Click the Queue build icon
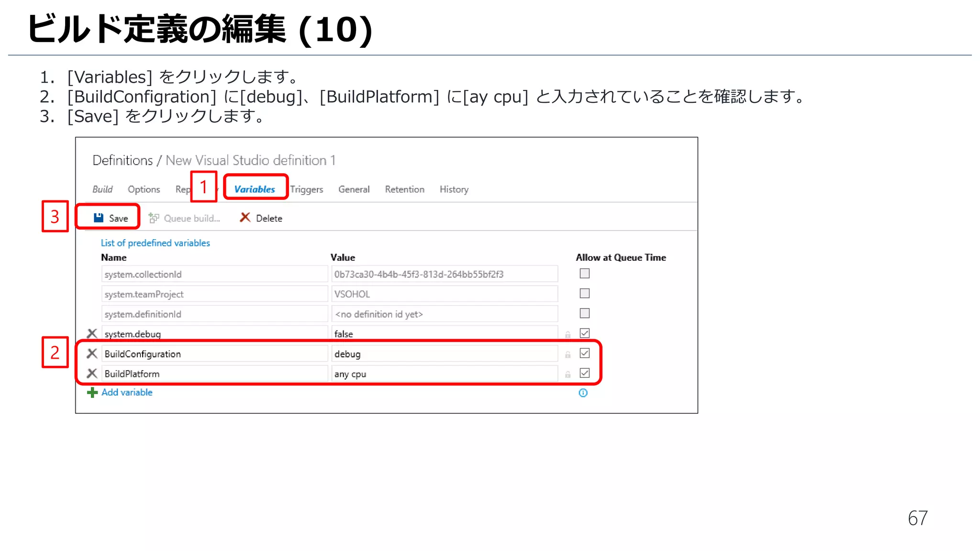This screenshot has height=551, width=980. [x=154, y=218]
